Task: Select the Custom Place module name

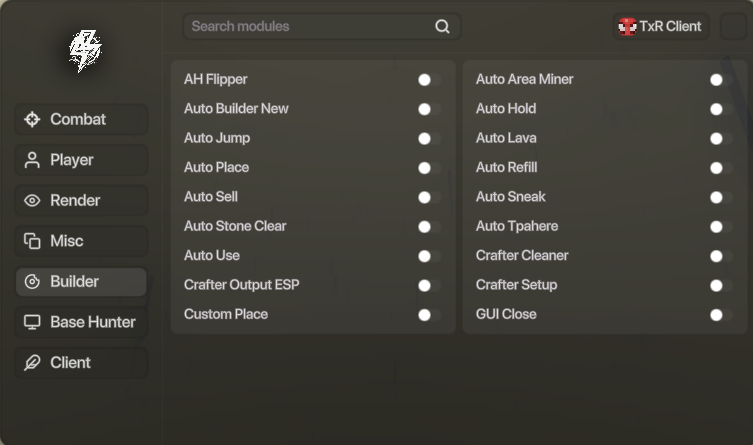Action: (x=226, y=314)
